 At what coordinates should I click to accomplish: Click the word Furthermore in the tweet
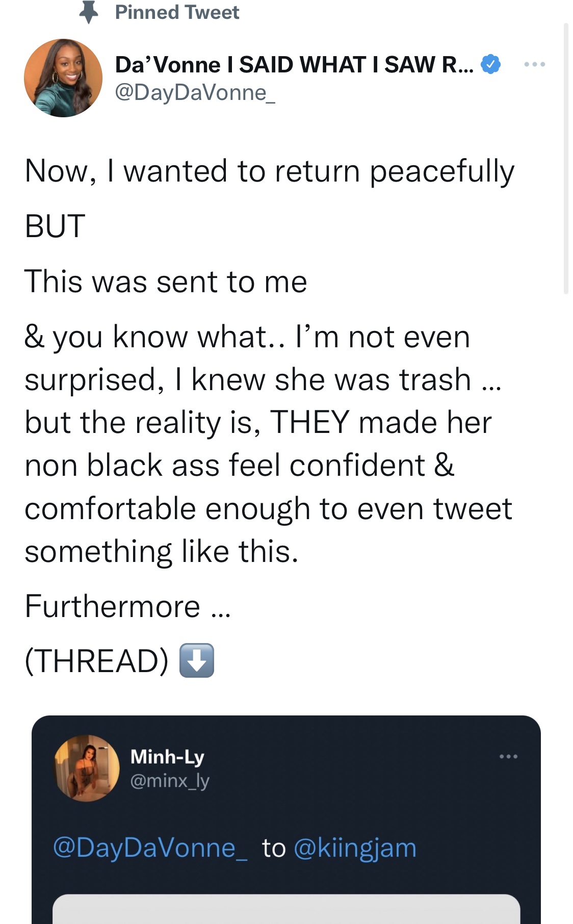pos(112,606)
